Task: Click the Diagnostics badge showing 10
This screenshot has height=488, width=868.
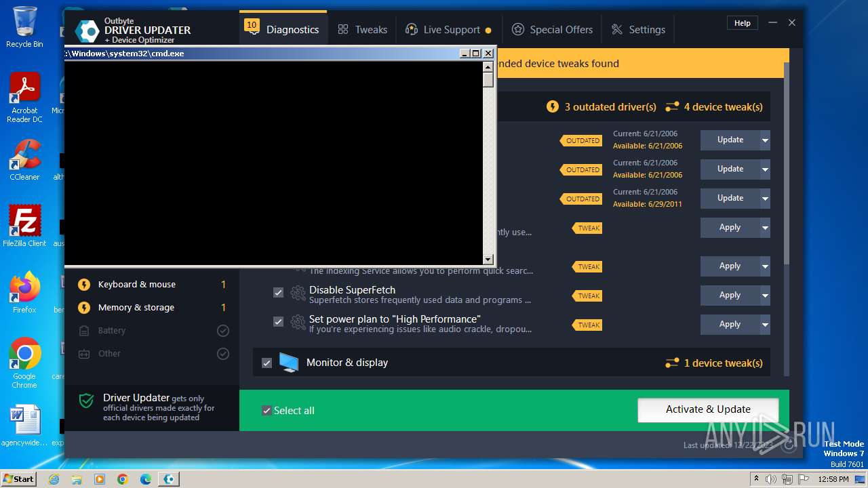Action: pos(252,25)
